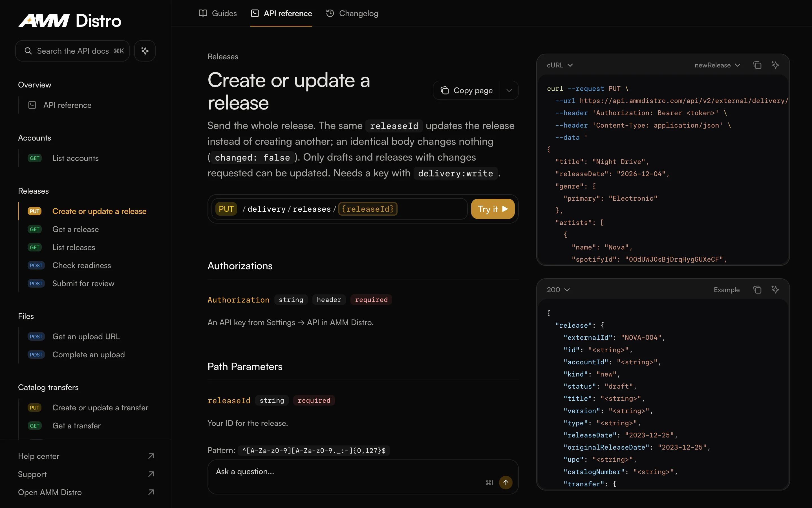This screenshot has height=508, width=812.
Task: Open Submit for review endpoint
Action: tap(87, 284)
